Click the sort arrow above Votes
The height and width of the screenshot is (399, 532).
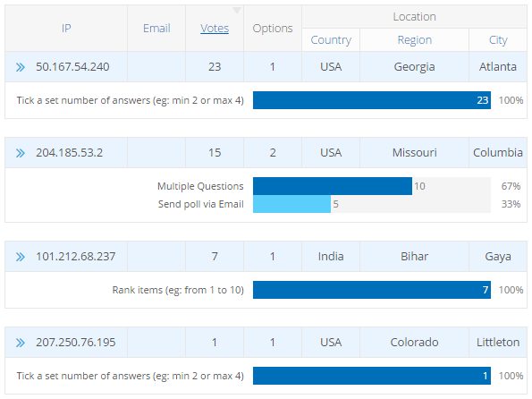pyautogui.click(x=237, y=10)
